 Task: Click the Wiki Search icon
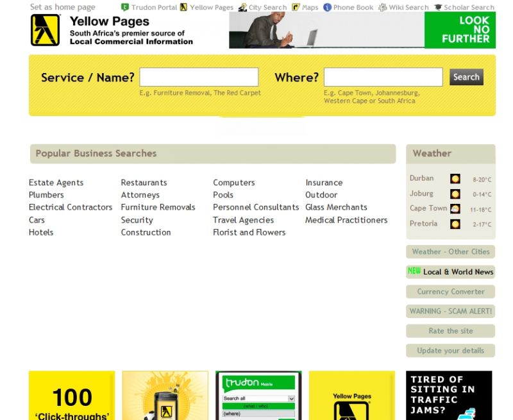coord(382,7)
